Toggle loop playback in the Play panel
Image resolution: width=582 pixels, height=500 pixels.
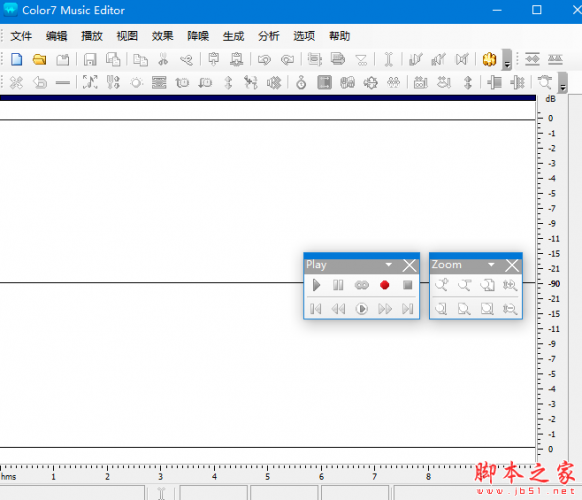pos(362,285)
